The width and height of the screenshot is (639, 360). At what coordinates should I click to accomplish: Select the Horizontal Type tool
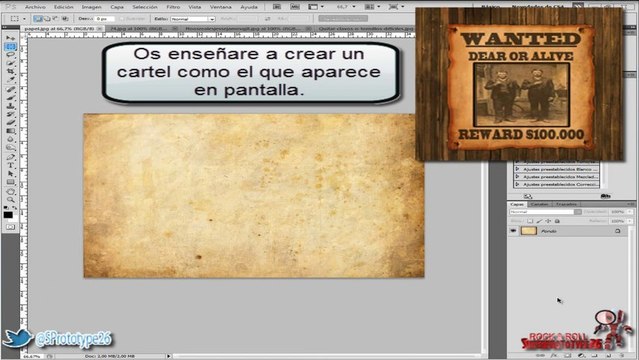(10, 166)
